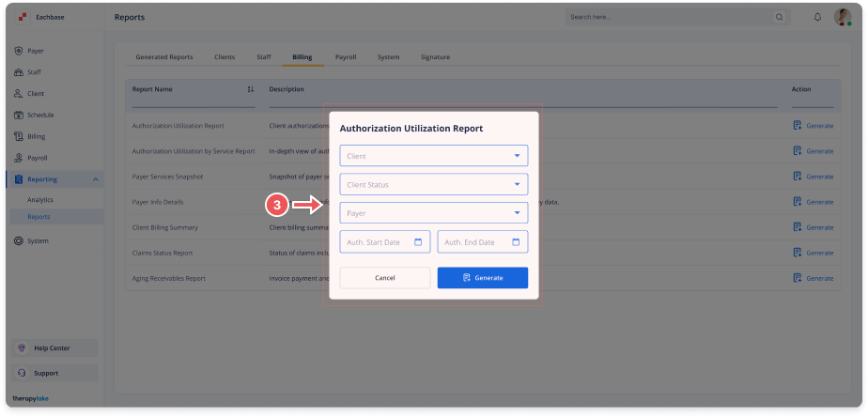Click the Auth. Start Date field
This screenshot has width=868, height=417.
coord(385,242)
